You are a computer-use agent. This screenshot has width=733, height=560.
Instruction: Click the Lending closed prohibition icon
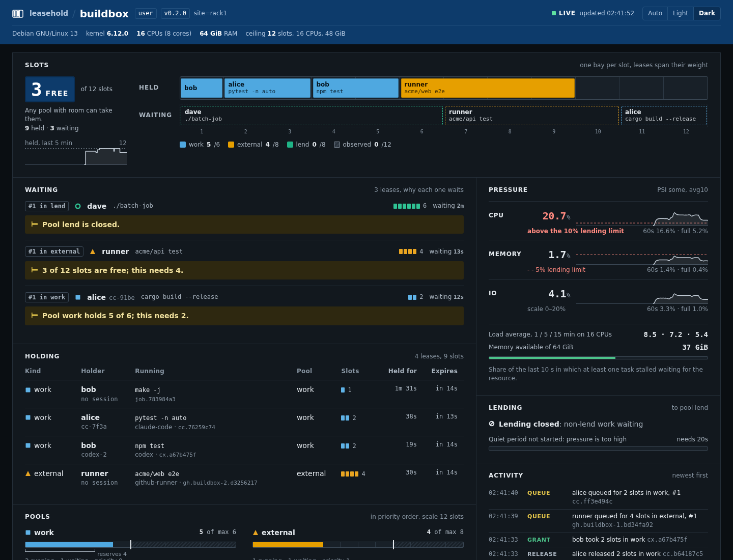pyautogui.click(x=492, y=424)
